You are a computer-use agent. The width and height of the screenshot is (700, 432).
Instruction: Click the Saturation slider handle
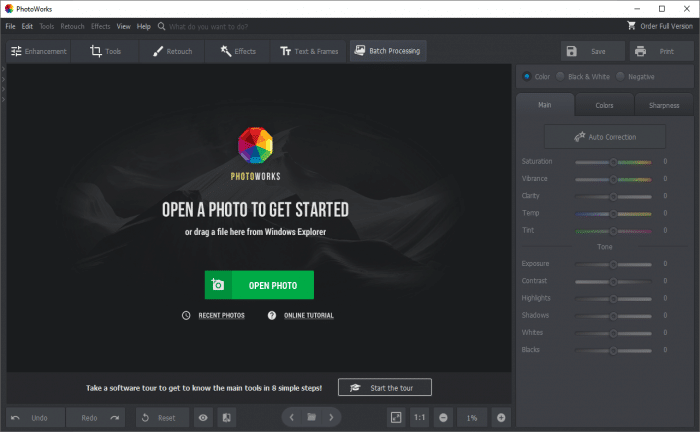coord(613,161)
